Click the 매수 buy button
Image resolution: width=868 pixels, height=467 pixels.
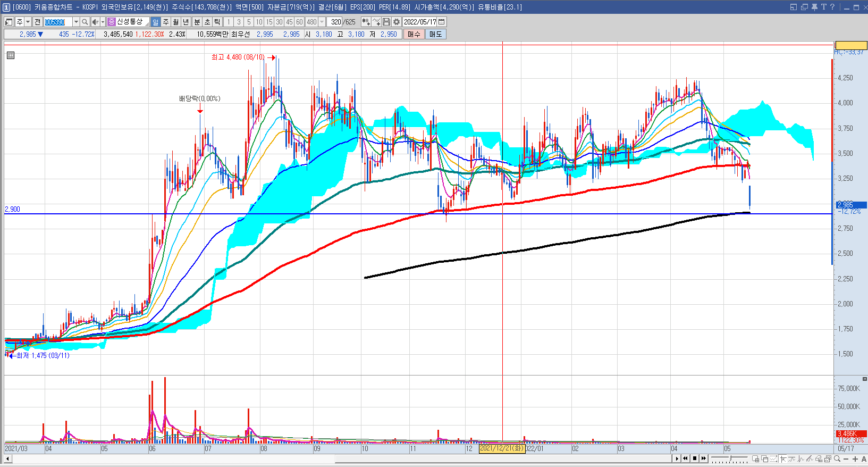pyautogui.click(x=414, y=34)
